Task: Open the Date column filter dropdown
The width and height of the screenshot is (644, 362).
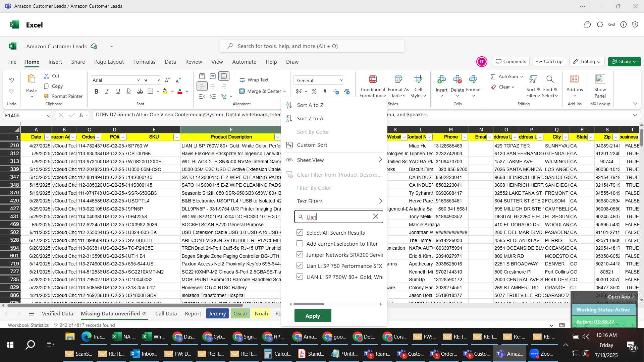Action: 47,137
